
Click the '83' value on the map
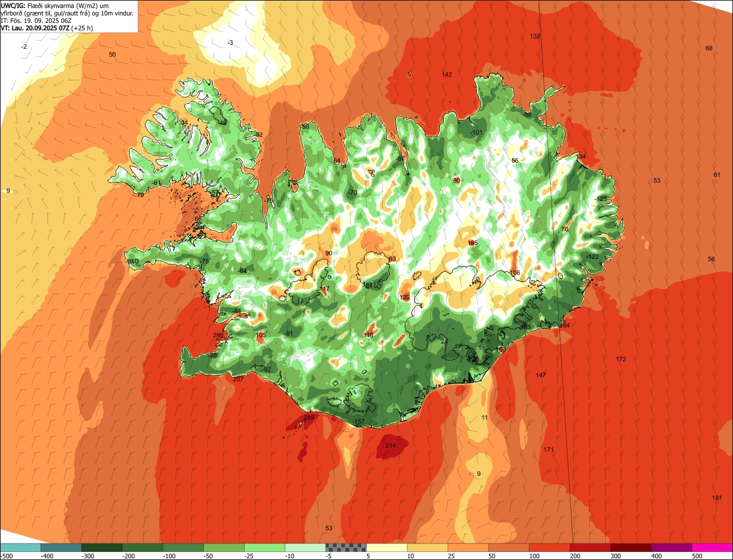click(392, 259)
